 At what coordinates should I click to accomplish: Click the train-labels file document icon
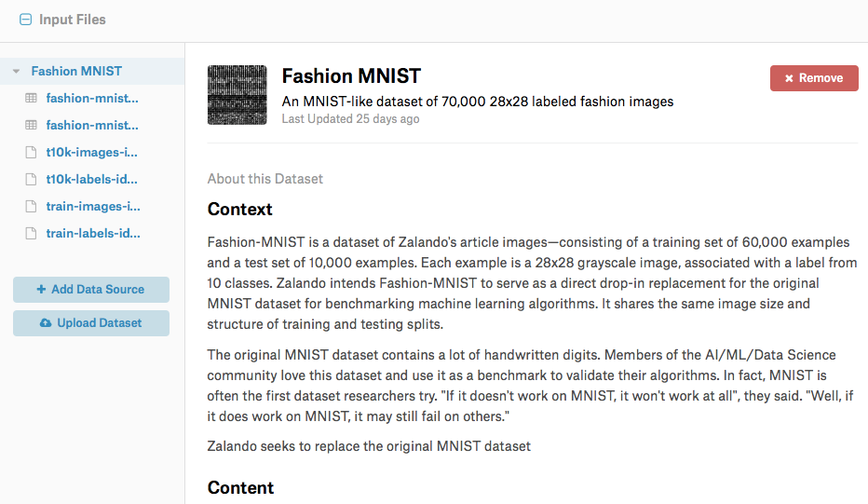pyautogui.click(x=31, y=234)
